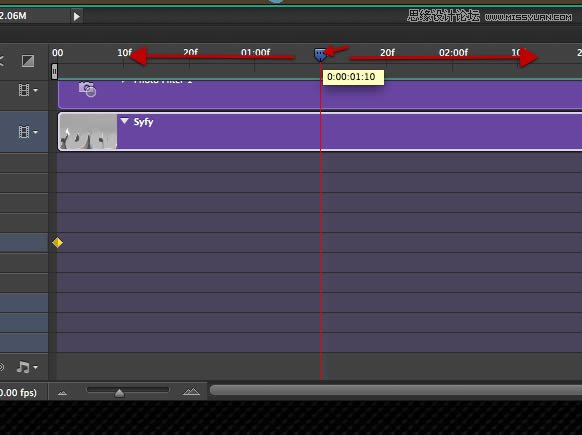Screen dimensions: 582x435
Task: Click the work area start handle under ruler
Action: (x=54, y=71)
